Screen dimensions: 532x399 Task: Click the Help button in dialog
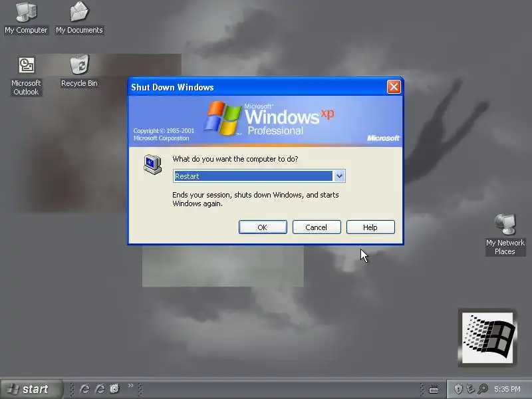(x=370, y=227)
